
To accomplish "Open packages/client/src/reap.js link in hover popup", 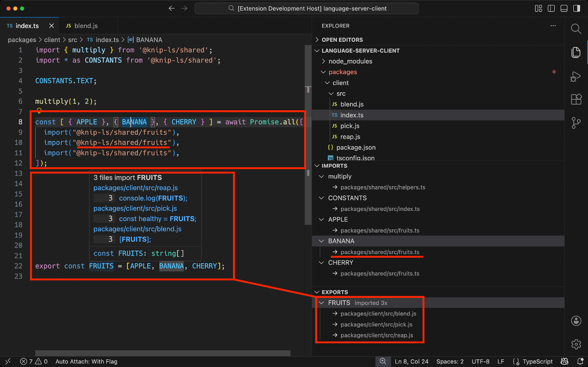I will (136, 188).
